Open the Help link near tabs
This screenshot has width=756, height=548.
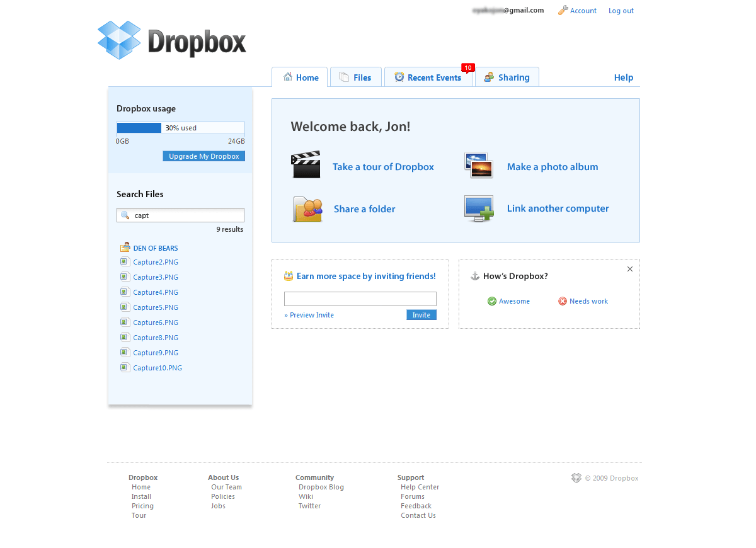coord(624,77)
